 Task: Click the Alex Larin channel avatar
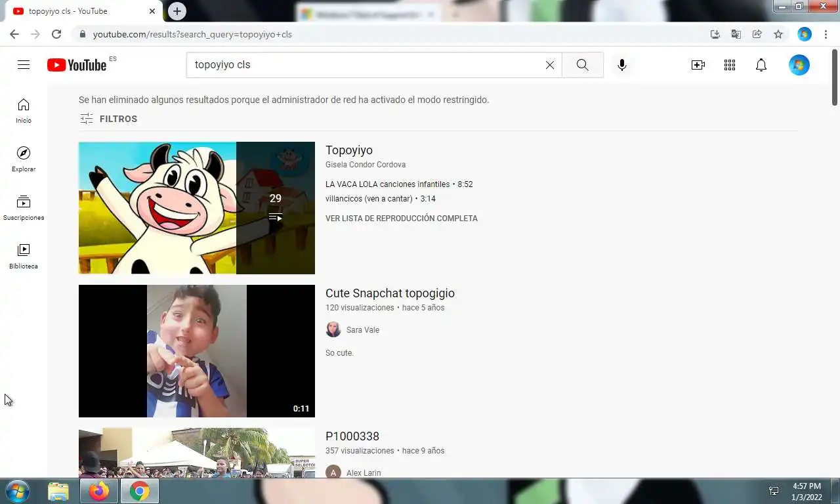[x=333, y=472]
